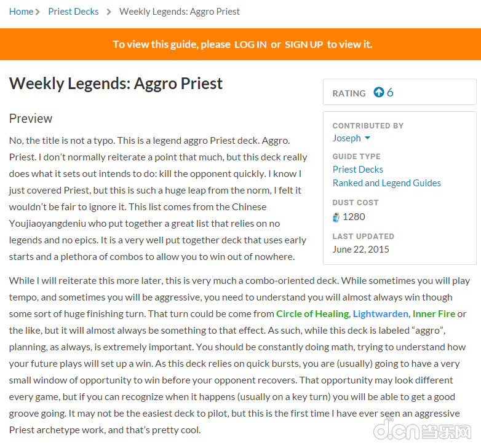Click chevron after Home breadcrumb

click(38, 12)
